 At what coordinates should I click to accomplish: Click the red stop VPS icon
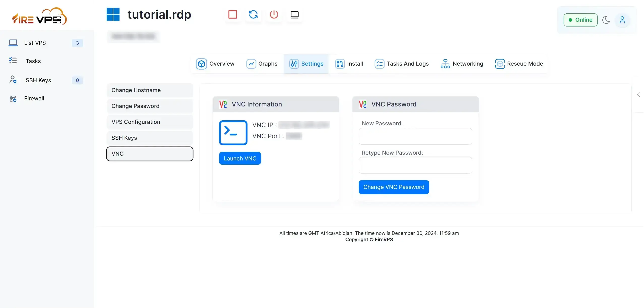[232, 15]
